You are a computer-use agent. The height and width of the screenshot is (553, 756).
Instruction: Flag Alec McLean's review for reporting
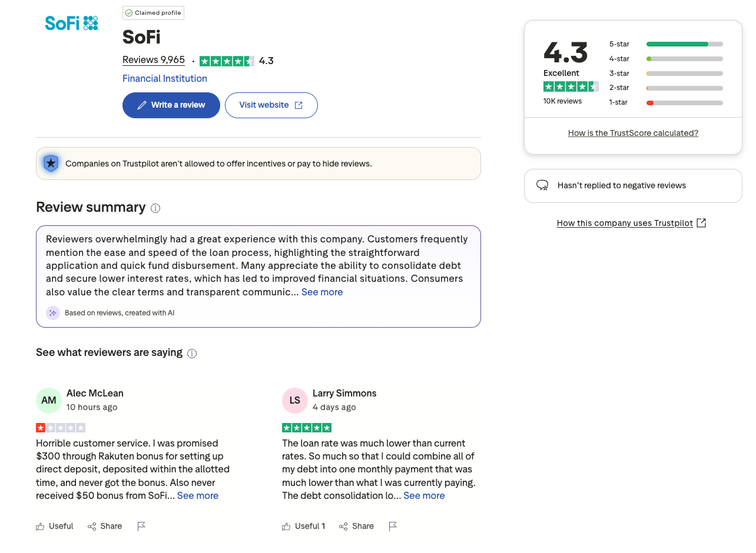point(141,526)
